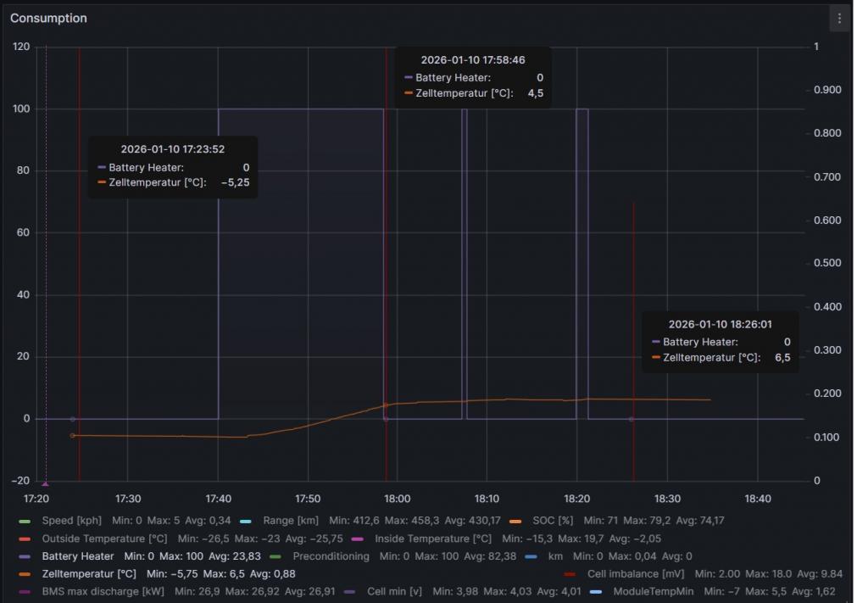Click the BMS max discharge color swatch

[25, 592]
